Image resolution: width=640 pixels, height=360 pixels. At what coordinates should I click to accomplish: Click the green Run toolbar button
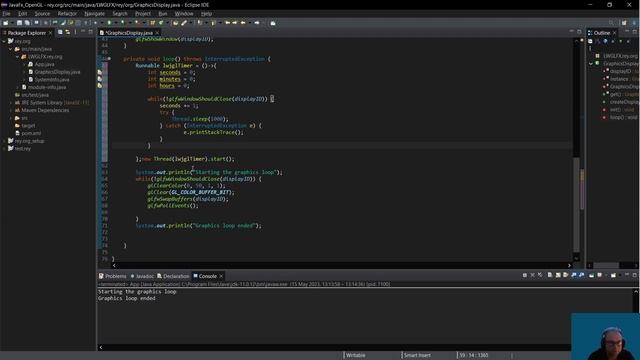click(109, 23)
